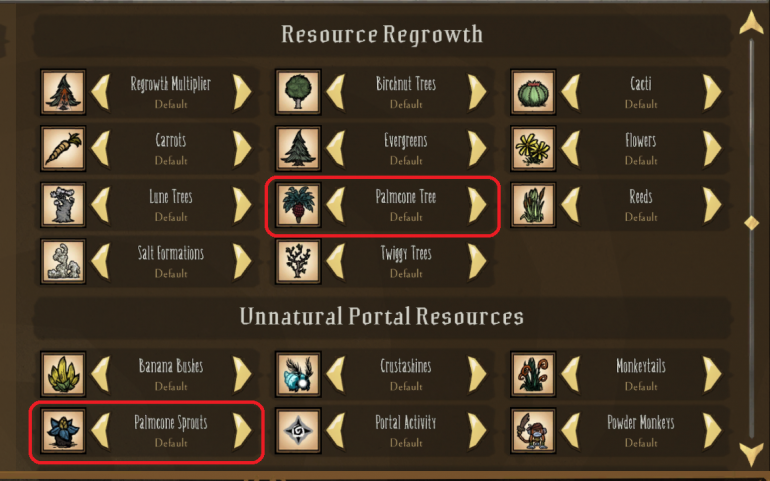770x481 pixels.
Task: Decrease the Salt Formations setting with left arrow
Action: 100,261
